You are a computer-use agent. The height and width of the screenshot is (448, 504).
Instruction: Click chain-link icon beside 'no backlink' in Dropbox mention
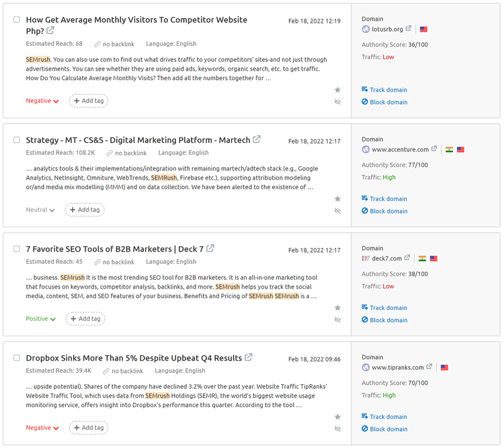pos(106,371)
